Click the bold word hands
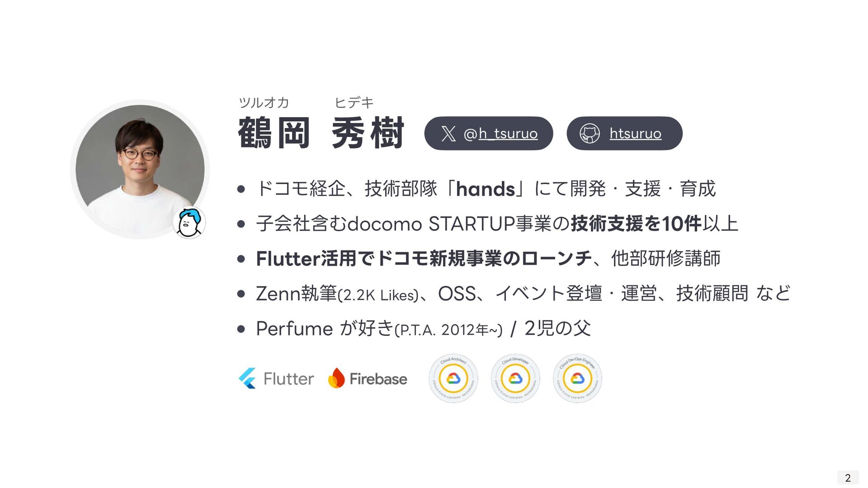 pos(486,189)
